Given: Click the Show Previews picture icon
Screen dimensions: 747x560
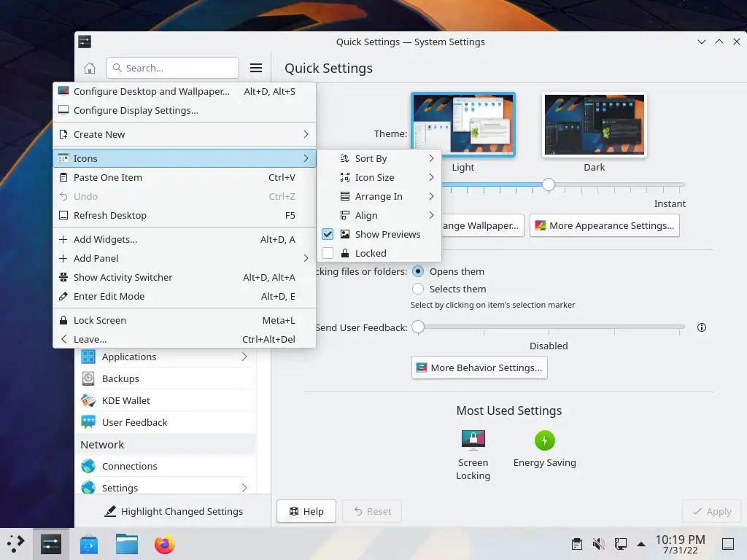Looking at the screenshot, I should [x=345, y=234].
